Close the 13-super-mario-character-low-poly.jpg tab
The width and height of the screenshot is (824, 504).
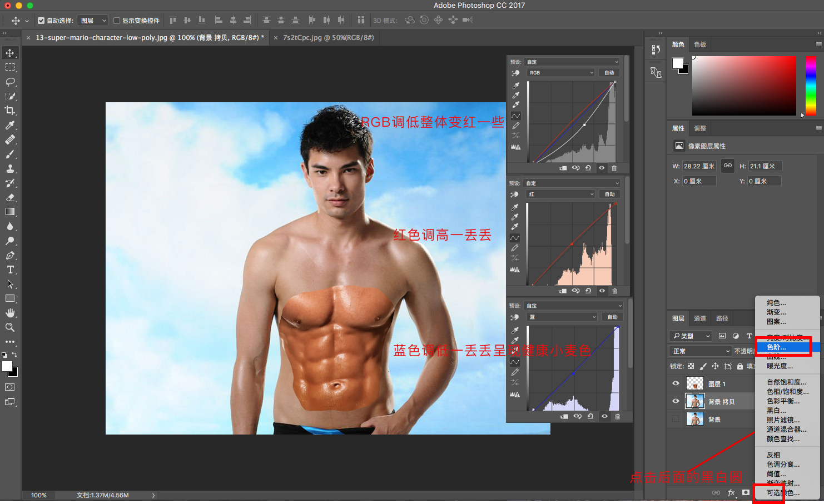(x=28, y=38)
